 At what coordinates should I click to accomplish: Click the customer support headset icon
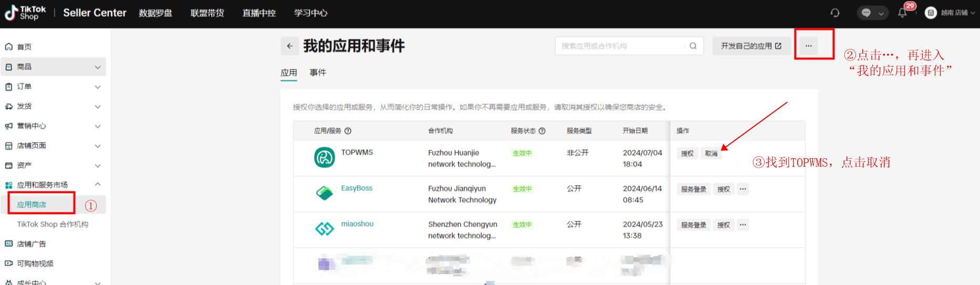click(x=835, y=13)
